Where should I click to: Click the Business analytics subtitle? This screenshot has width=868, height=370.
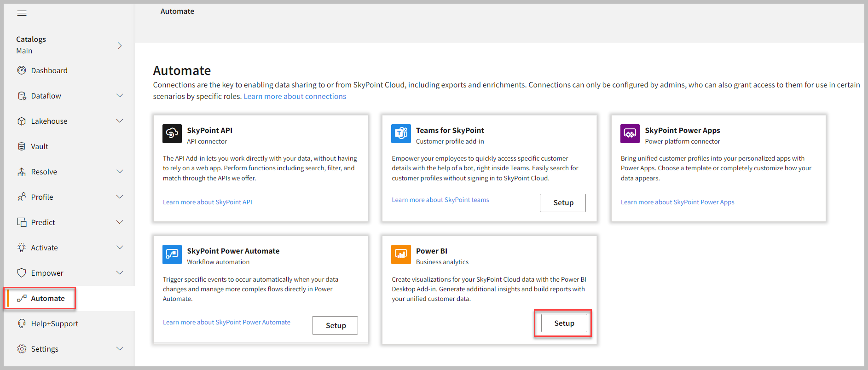442,262
